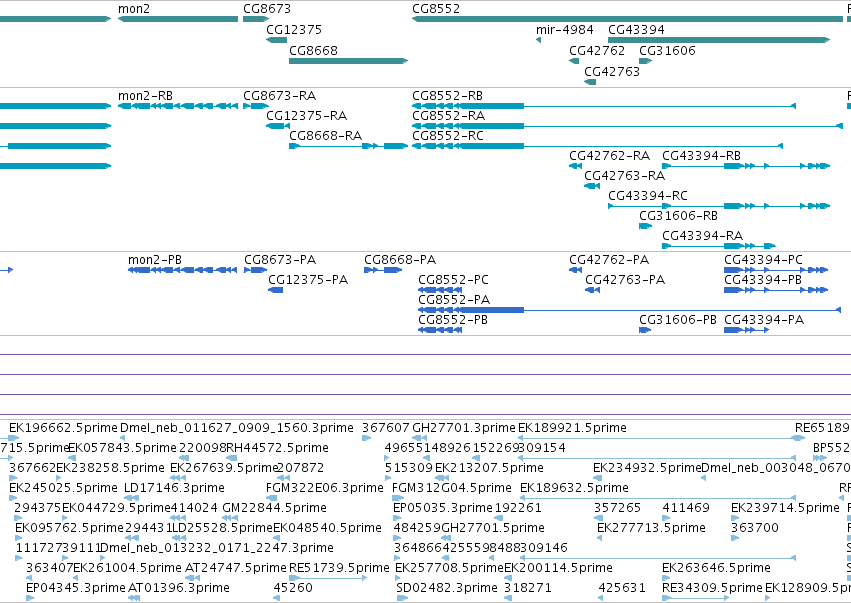851x603 pixels.
Task: Click the FGM312G04.5prime EST label
Action: [x=452, y=488]
